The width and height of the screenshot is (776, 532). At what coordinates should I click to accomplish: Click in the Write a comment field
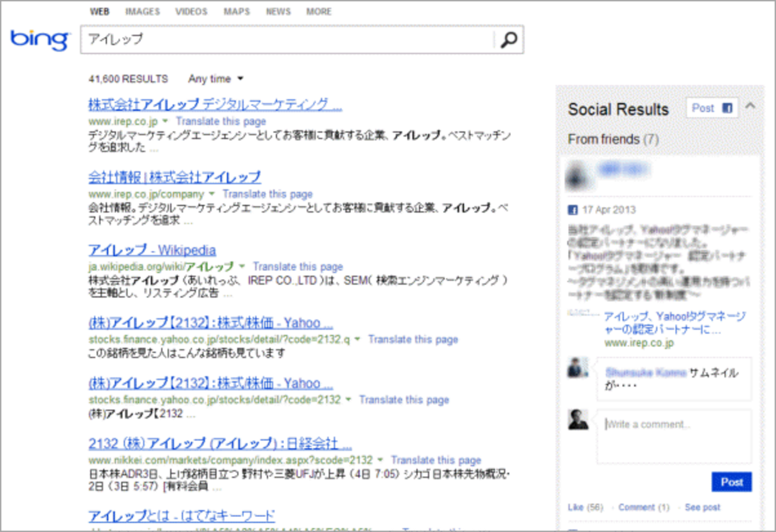(x=675, y=436)
